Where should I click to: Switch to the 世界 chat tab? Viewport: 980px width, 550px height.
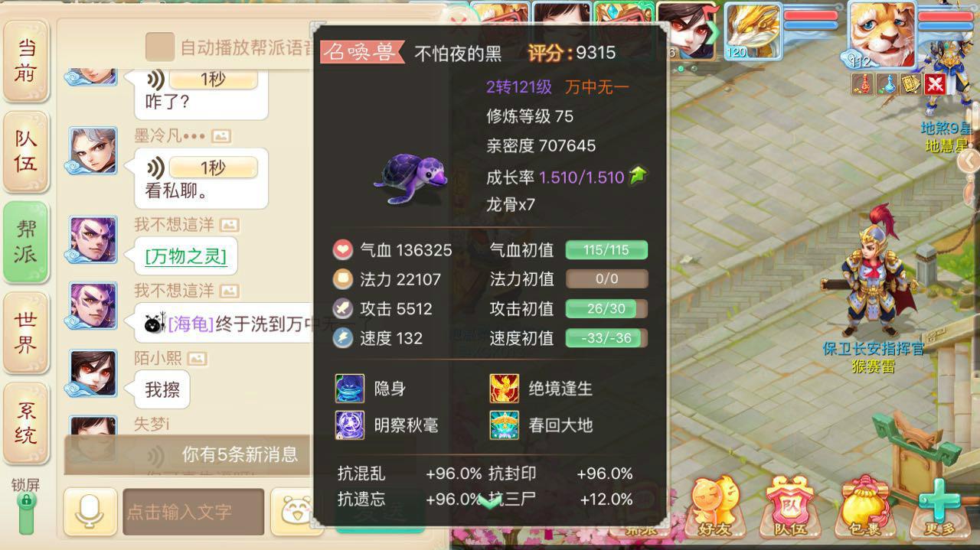26,333
